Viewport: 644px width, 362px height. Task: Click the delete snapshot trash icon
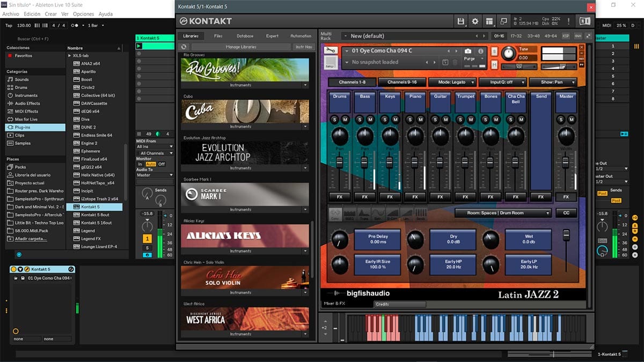(455, 62)
